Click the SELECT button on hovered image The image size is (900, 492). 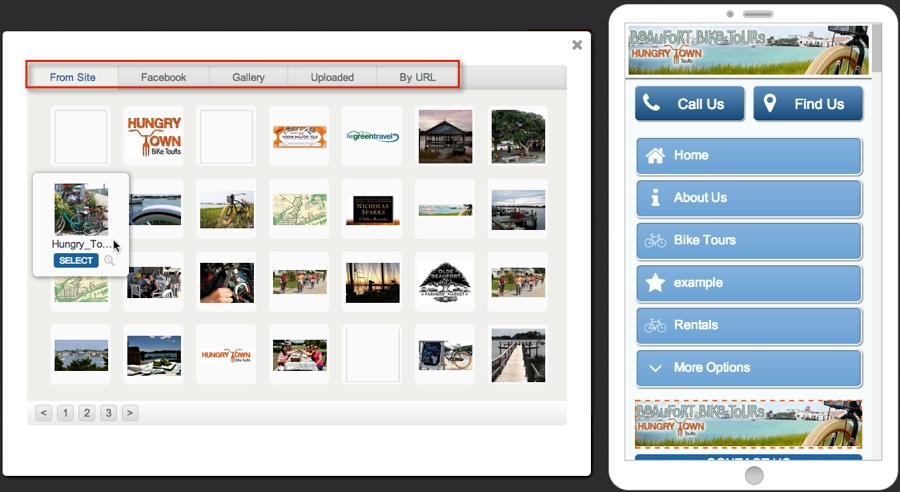coord(76,261)
